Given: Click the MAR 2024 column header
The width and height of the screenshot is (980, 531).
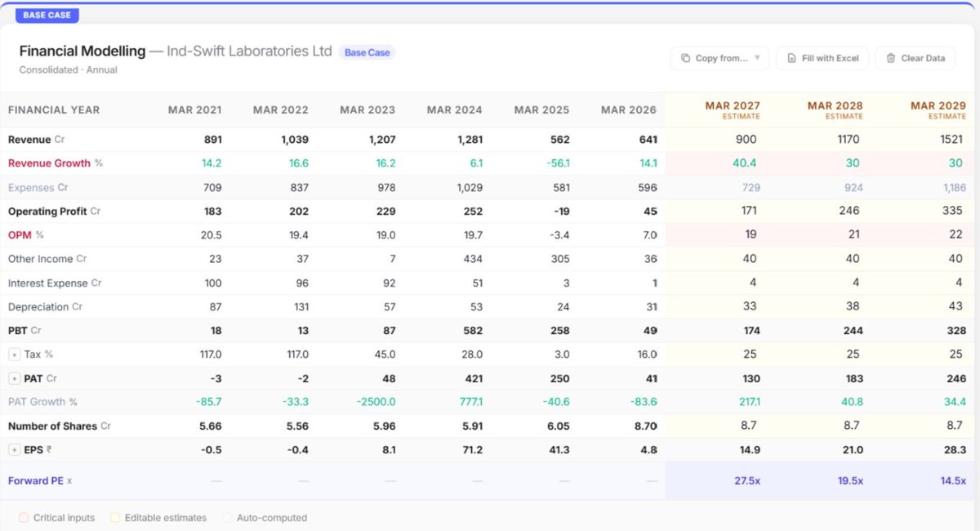Looking at the screenshot, I should pyautogui.click(x=455, y=109).
